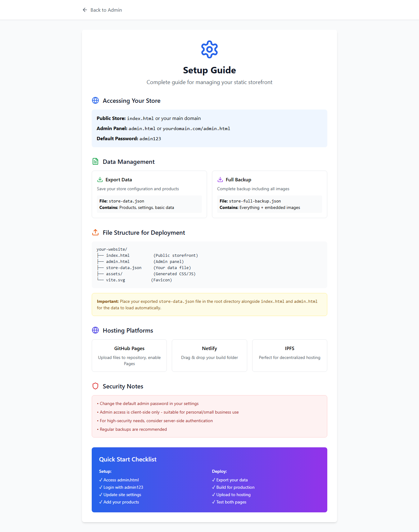Click the purple download icon beside Full Backup
This screenshot has width=419, height=532.
pos(220,180)
